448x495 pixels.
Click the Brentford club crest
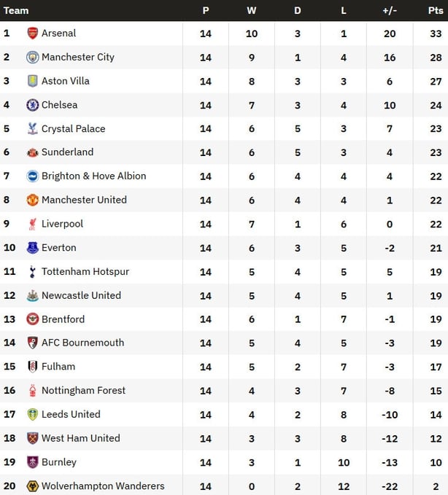pos(33,319)
